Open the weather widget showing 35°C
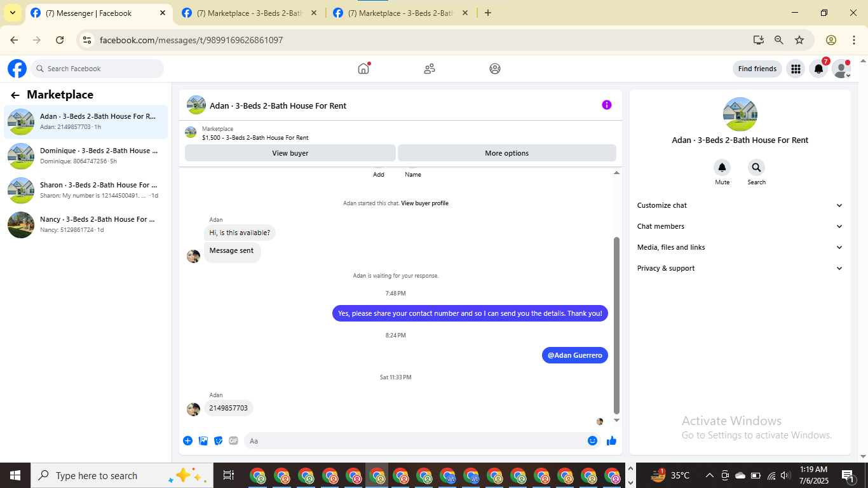 pyautogui.click(x=671, y=475)
